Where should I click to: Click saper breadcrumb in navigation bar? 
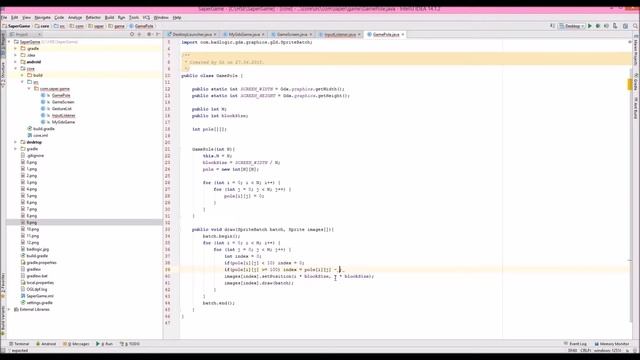(x=97, y=26)
